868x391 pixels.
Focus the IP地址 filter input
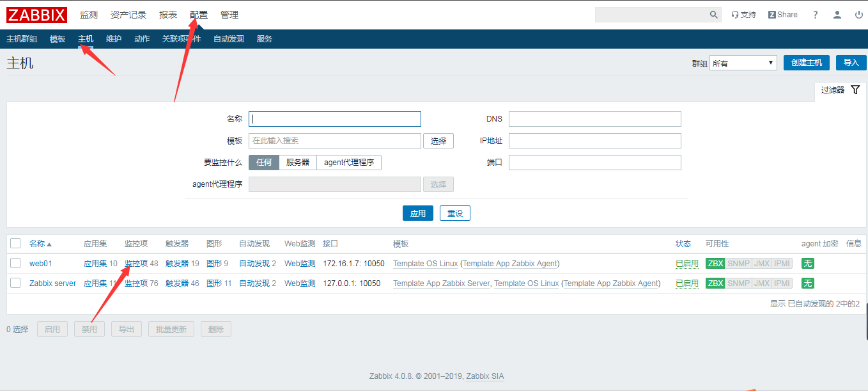pos(595,141)
